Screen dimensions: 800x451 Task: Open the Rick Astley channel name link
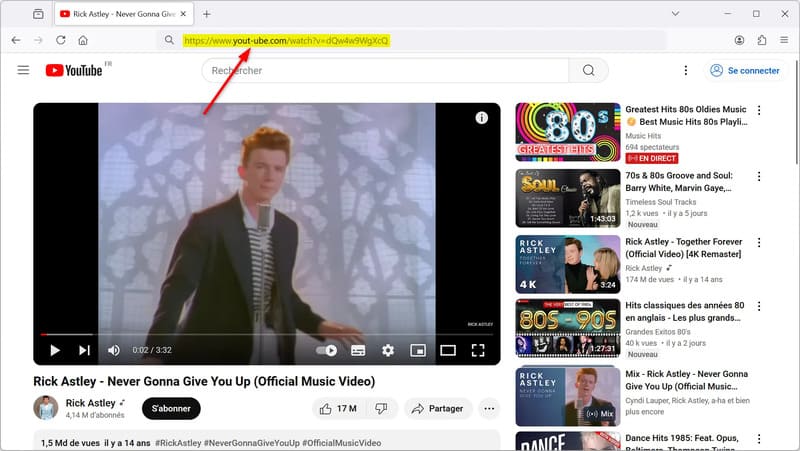pyautogui.click(x=90, y=403)
